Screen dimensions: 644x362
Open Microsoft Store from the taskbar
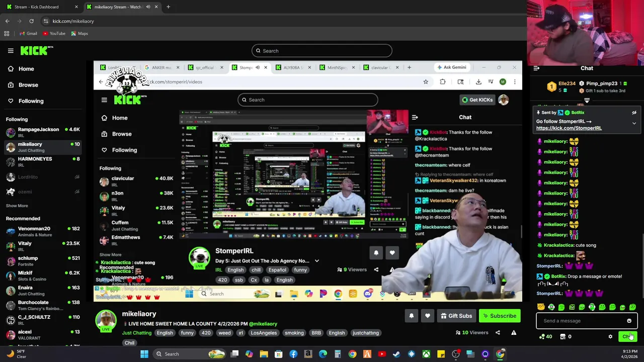[279, 354]
